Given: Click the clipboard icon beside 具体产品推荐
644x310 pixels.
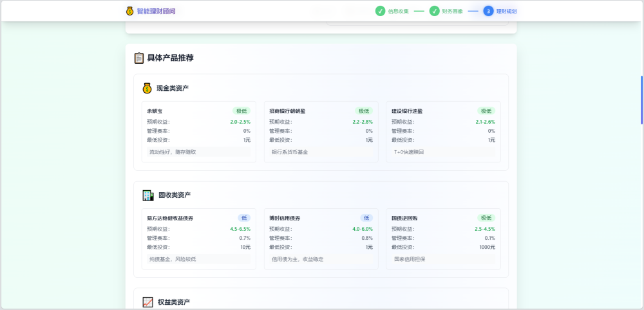Looking at the screenshot, I should click(139, 58).
